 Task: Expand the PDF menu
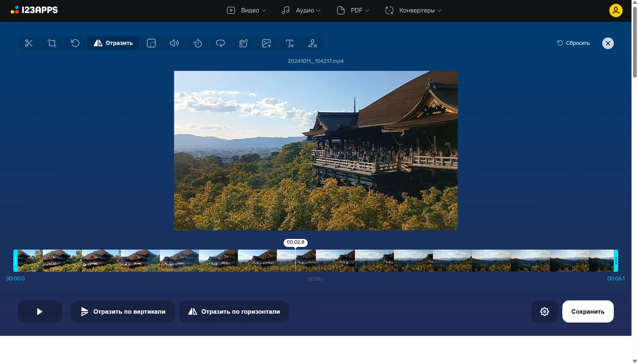353,11
